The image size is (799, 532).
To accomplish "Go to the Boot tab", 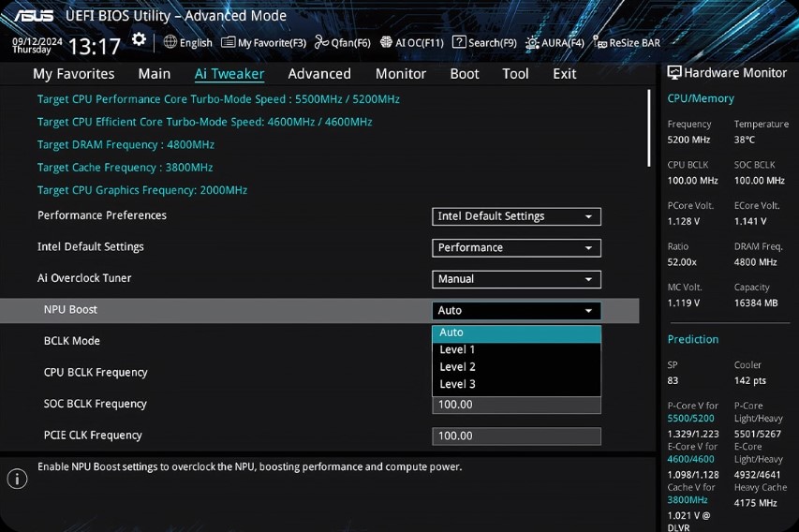I will tap(465, 74).
